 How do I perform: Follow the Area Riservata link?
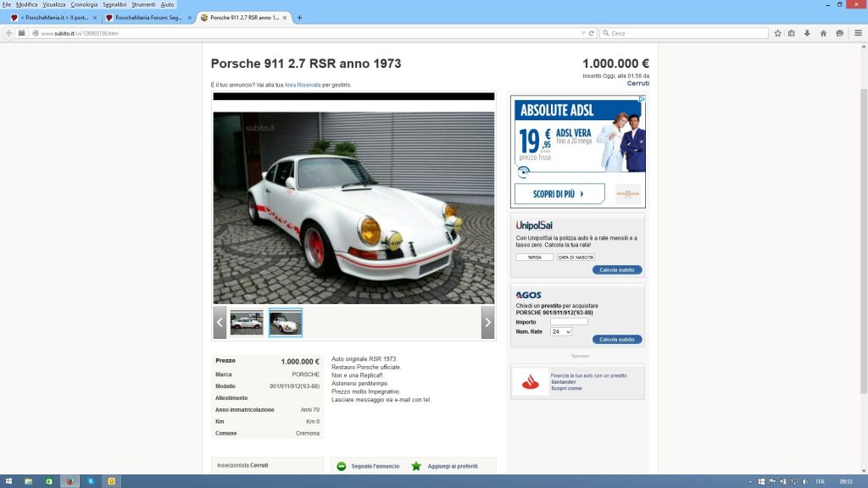[x=303, y=86]
